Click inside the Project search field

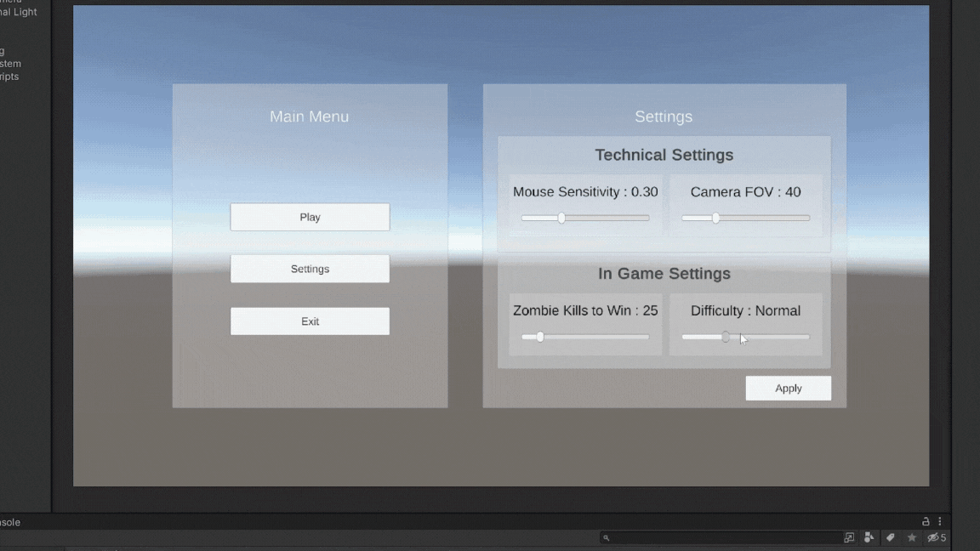(x=723, y=537)
